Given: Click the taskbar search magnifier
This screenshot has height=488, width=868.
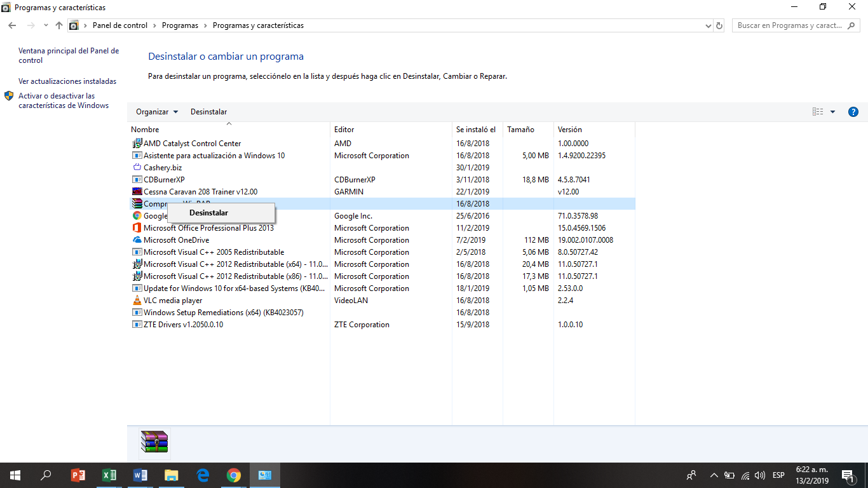Looking at the screenshot, I should point(46,475).
